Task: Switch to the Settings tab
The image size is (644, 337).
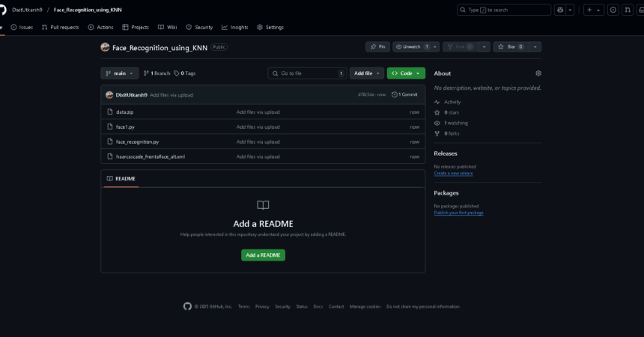Action: [x=270, y=27]
